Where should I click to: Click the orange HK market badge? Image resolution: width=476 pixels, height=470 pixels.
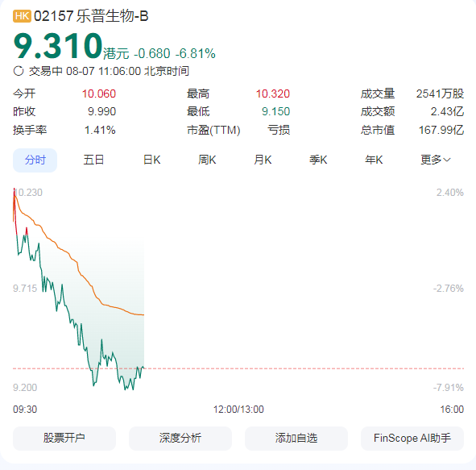tap(22, 16)
